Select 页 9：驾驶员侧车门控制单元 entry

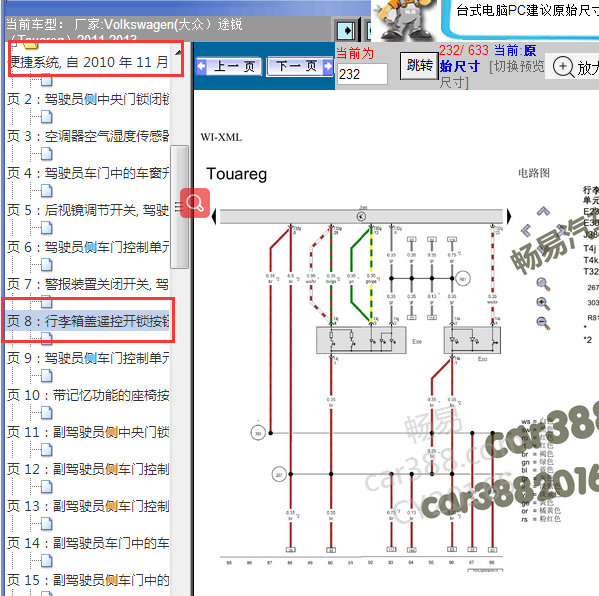pos(88,358)
